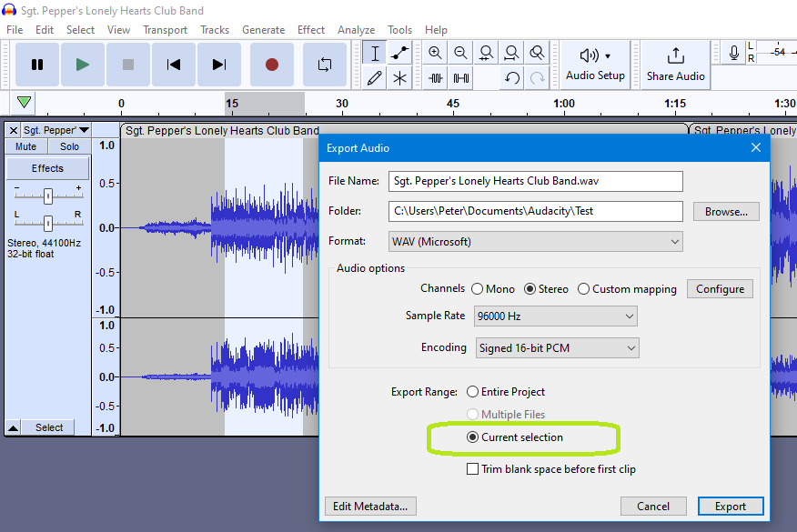Fit selection to width zoom icon
The width and height of the screenshot is (797, 532).
click(486, 53)
